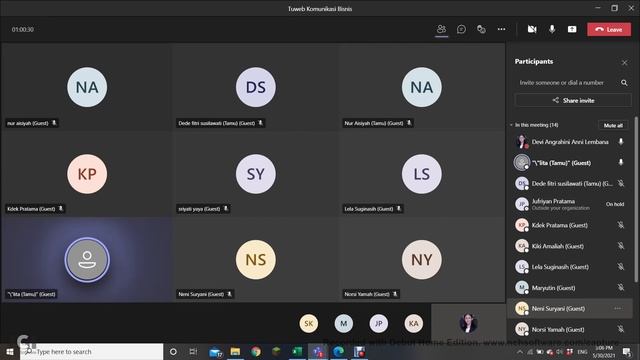Image resolution: width=640 pixels, height=360 pixels.
Task: Select Kiki Amaliah (Guest) name in list
Action: click(x=558, y=246)
